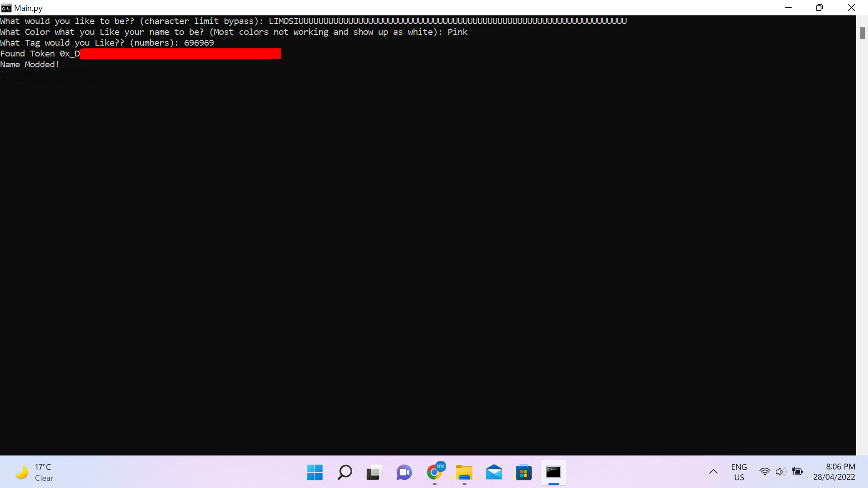Open the Wi-Fi network settings
Image resolution: width=868 pixels, height=488 pixels.
[x=764, y=471]
